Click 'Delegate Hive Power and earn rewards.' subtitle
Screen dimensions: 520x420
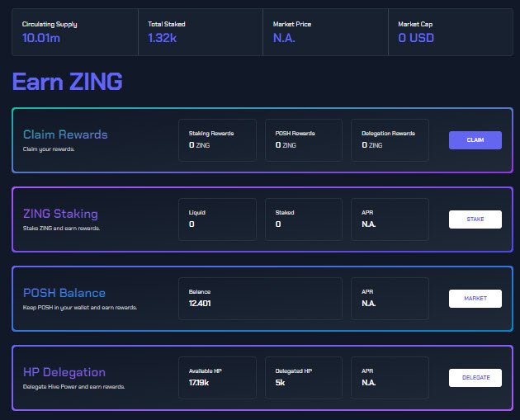pos(73,386)
